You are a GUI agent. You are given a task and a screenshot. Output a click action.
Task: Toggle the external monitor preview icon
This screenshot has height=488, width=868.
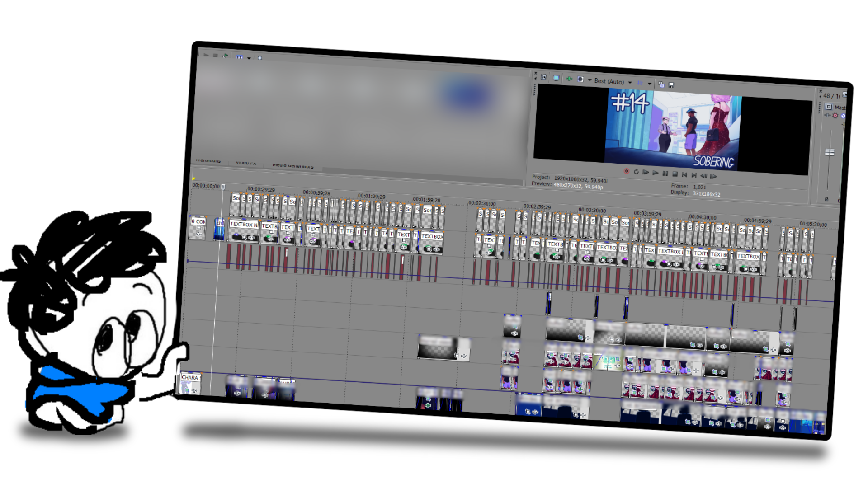(x=556, y=78)
